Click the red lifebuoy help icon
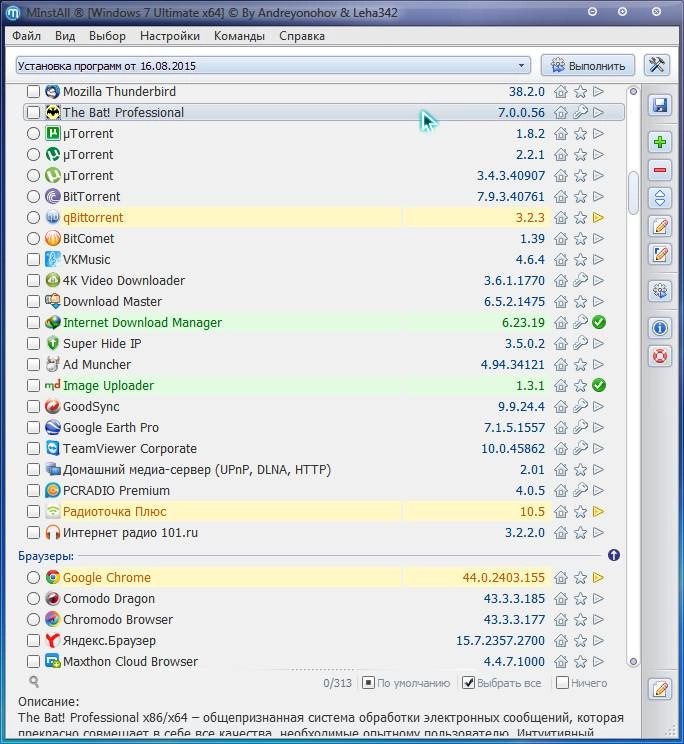 [x=660, y=356]
